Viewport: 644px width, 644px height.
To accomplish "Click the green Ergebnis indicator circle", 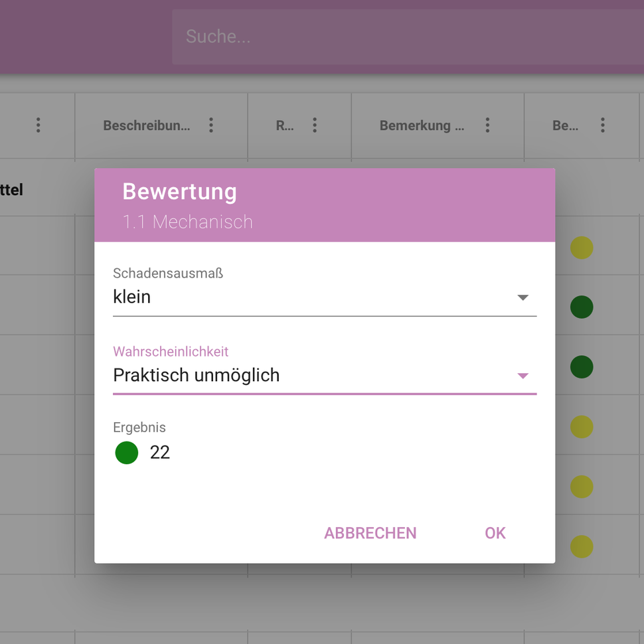I will 127,453.
